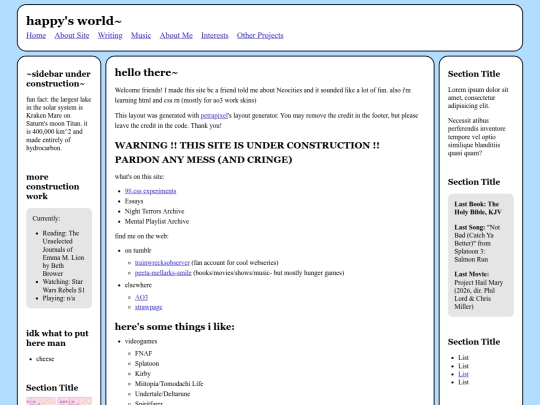Open the strawpage link
Viewport: 540px width, 405px height.
coord(148,307)
